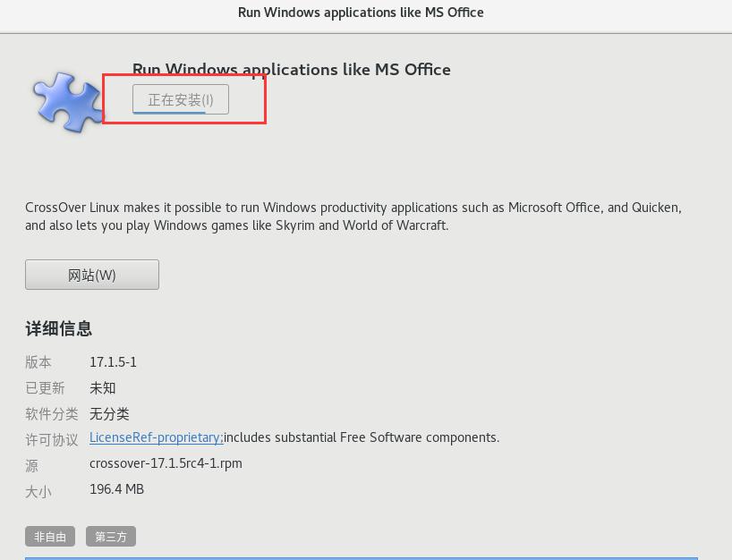732x560 pixels.
Task: Select the 软件分类 category label
Action: pyautogui.click(x=52, y=414)
